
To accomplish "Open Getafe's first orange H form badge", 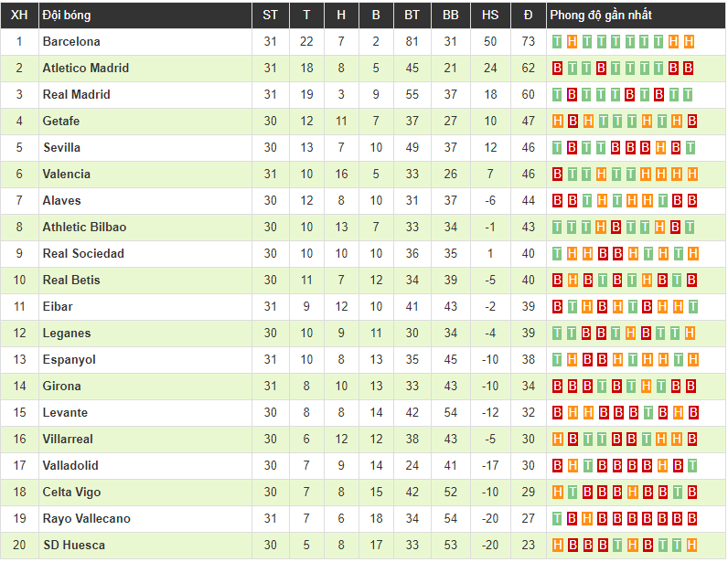I will tap(557, 121).
